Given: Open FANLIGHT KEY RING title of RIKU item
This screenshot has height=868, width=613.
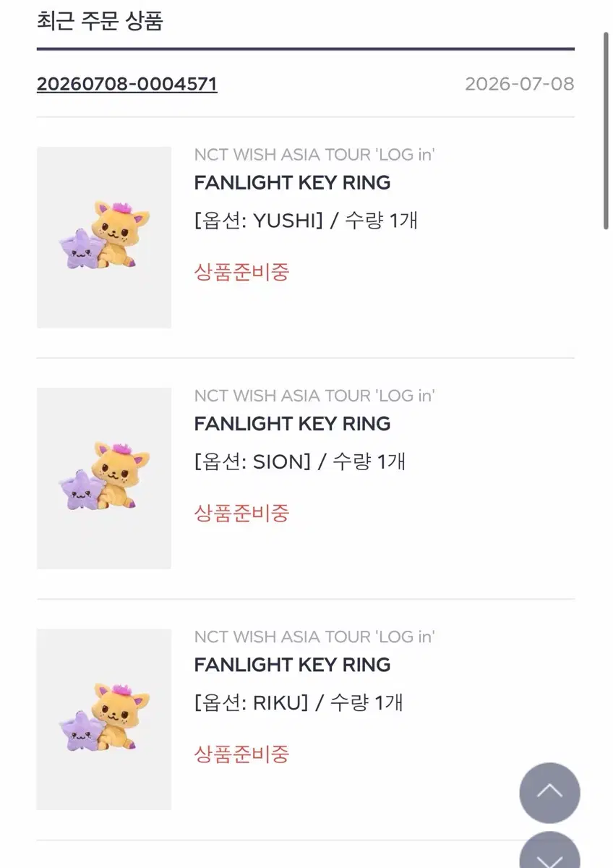Looking at the screenshot, I should point(292,665).
